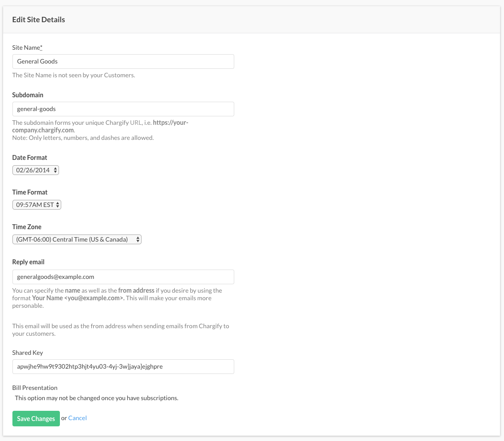Open the Date Format dropdown
504x441 pixels.
click(35, 170)
